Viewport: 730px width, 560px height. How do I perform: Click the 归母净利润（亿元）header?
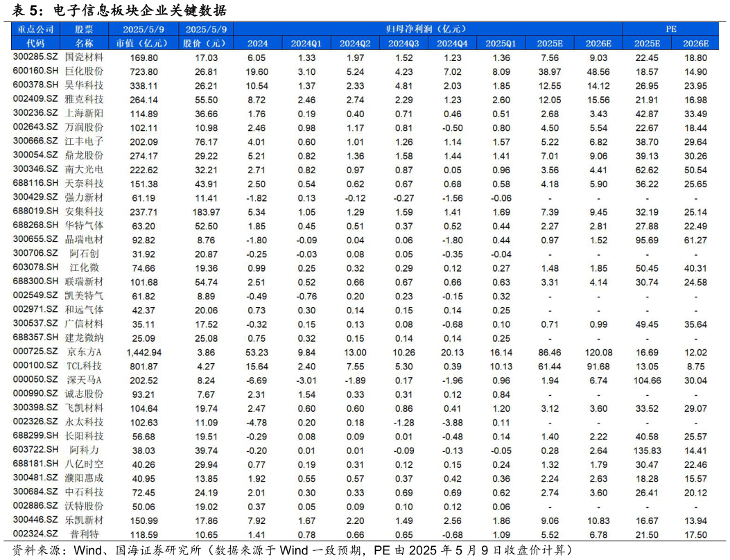coord(427,29)
